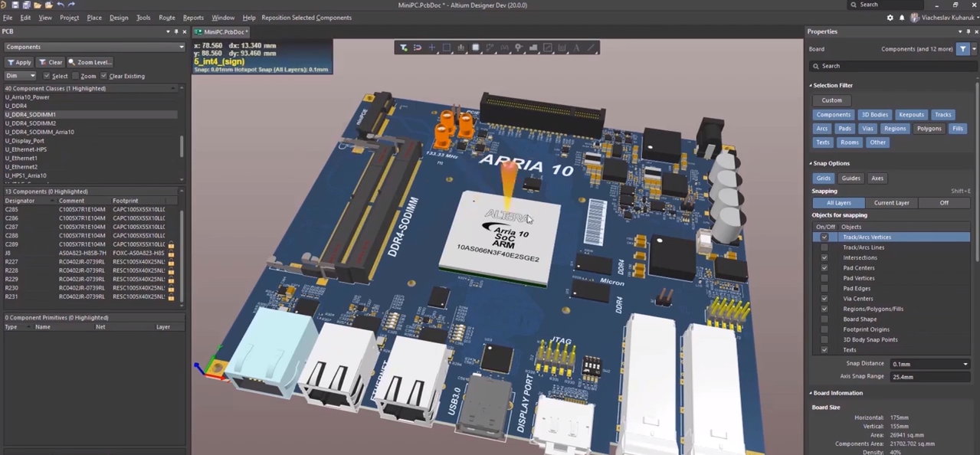Click the Apply button in PCB panel
Image resolution: width=980 pixels, height=455 pixels.
point(19,62)
